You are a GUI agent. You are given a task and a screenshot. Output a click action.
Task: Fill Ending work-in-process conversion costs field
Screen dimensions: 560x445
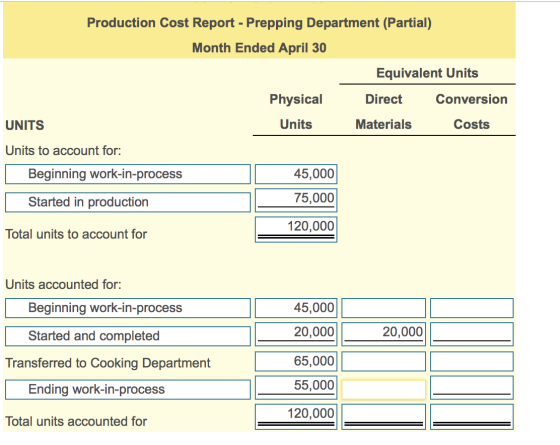[472, 388]
